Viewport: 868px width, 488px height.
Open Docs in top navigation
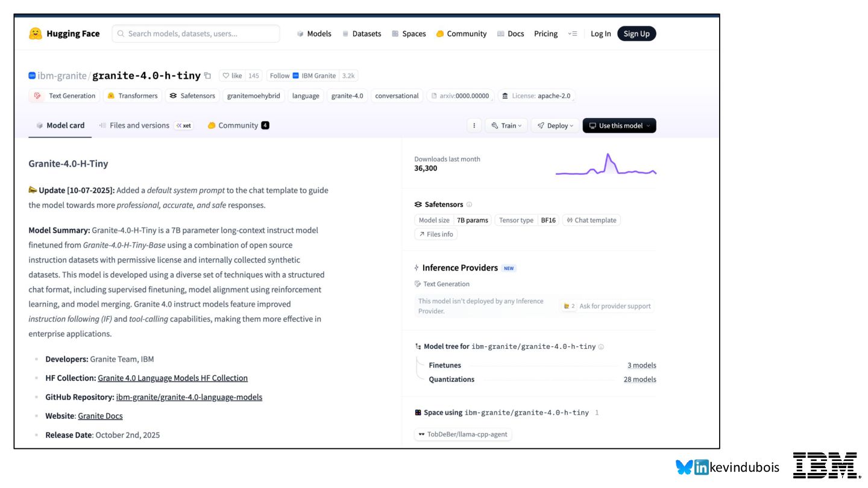(x=511, y=34)
